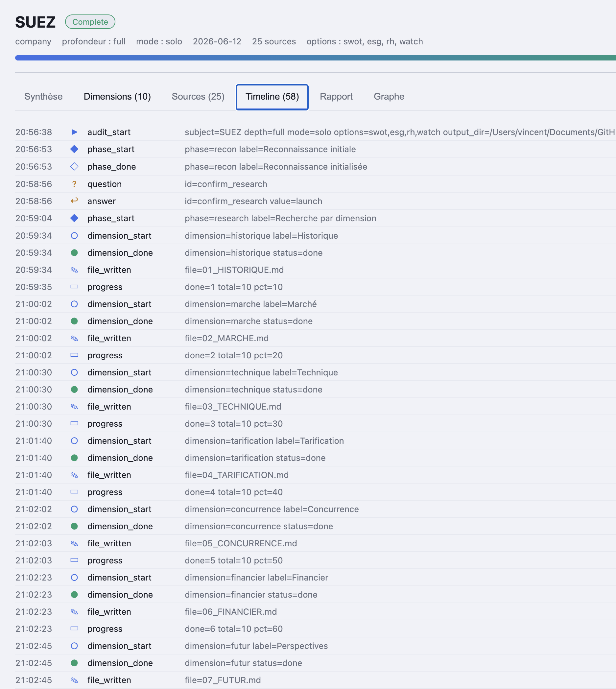Select the SUEZ title heading

(x=35, y=22)
